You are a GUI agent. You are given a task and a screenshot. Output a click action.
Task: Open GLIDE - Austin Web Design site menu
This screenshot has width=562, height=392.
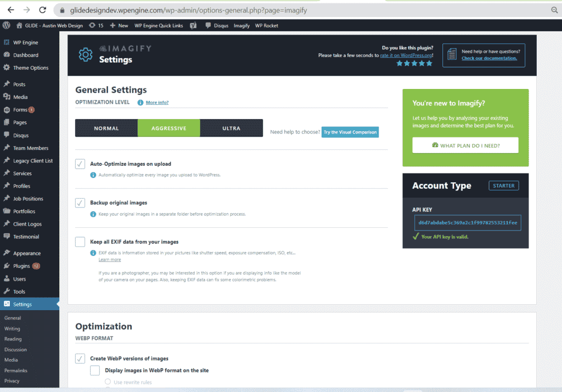click(49, 25)
